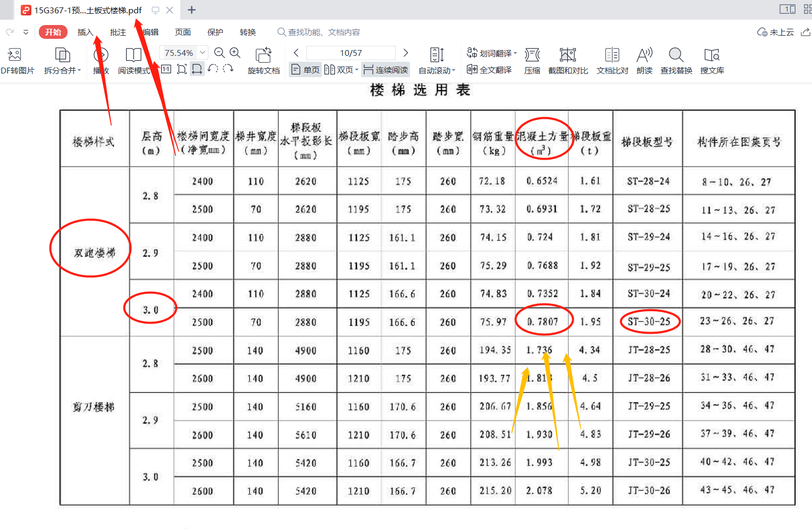Toggle 双页 double page view

338,70
